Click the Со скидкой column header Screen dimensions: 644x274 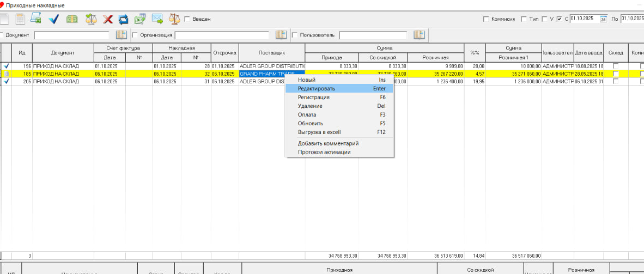click(383, 58)
